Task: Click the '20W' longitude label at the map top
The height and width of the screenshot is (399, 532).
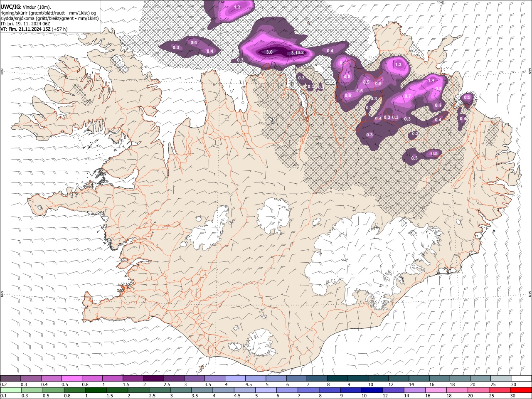Action: pos(222,2)
